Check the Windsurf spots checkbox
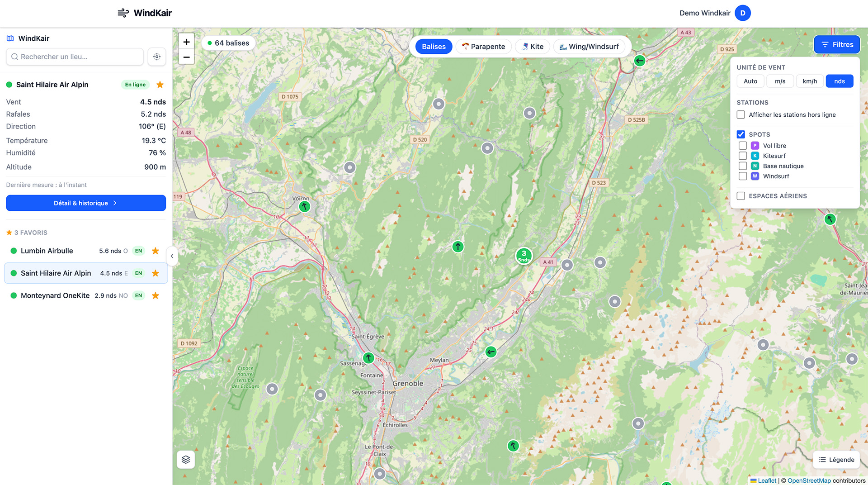The height and width of the screenshot is (485, 868). tap(743, 176)
